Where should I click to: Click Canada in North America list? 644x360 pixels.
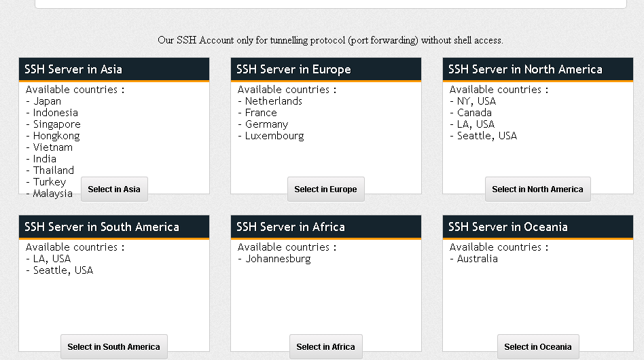click(474, 113)
